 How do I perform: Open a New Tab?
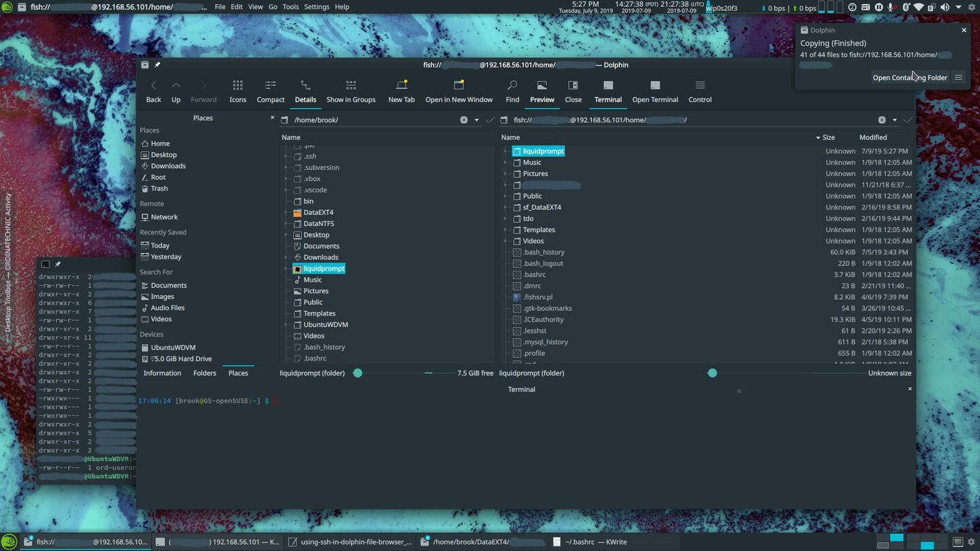pos(402,91)
